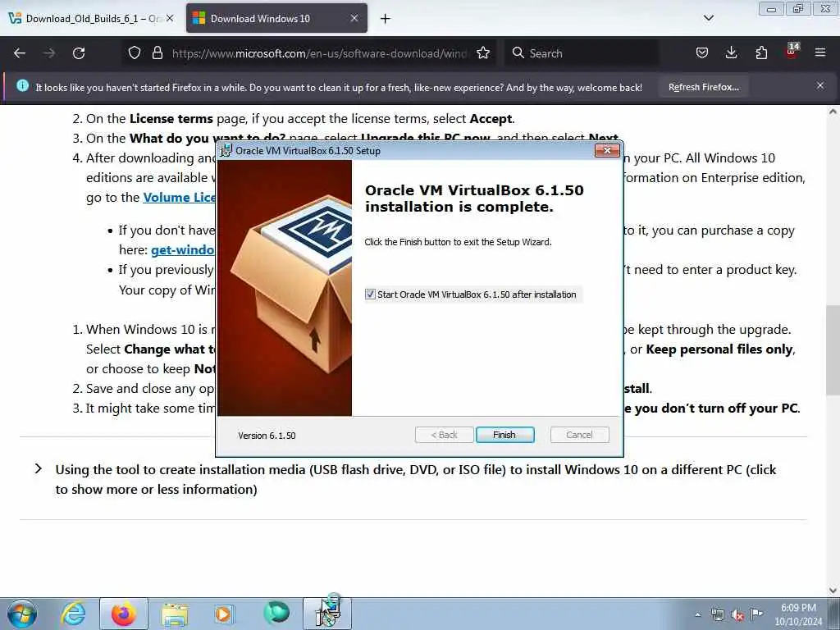Click the disabled Back button
The height and width of the screenshot is (630, 840).
(444, 435)
